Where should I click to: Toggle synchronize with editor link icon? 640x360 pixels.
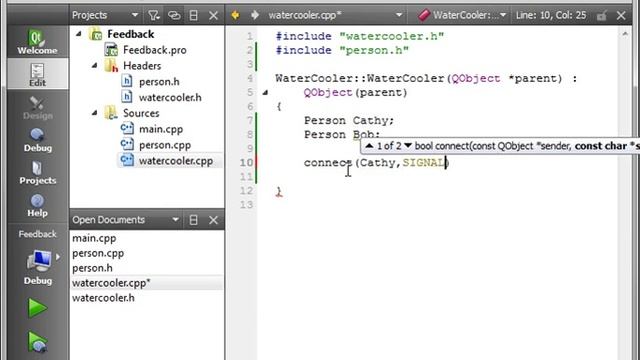174,16
